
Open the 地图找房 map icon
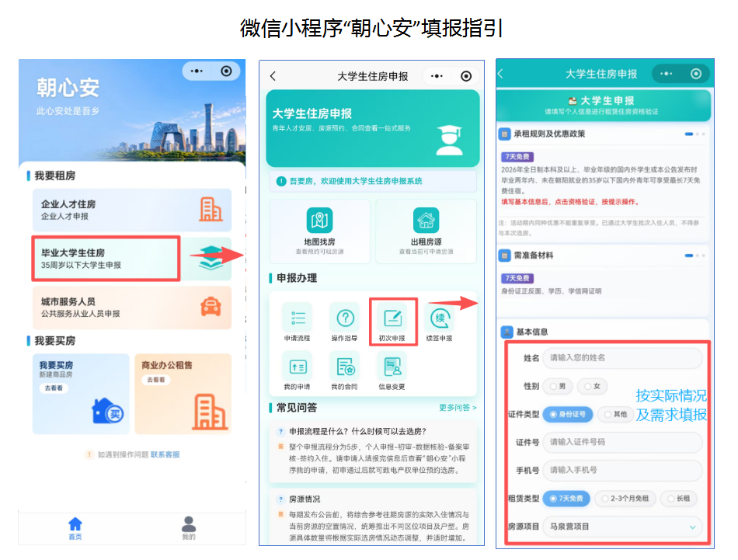click(319, 221)
